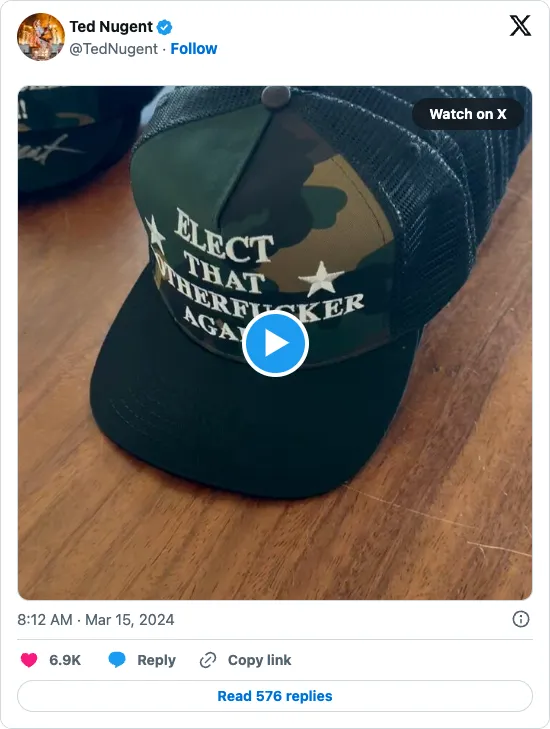Open Ted Nugent's profile avatar picture
This screenshot has height=729, width=550.
[41, 37]
